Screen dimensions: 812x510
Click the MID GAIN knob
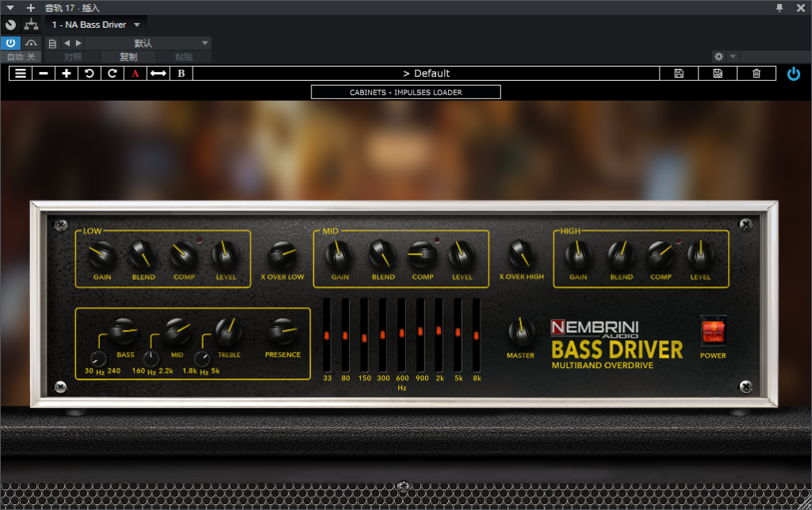tap(339, 255)
